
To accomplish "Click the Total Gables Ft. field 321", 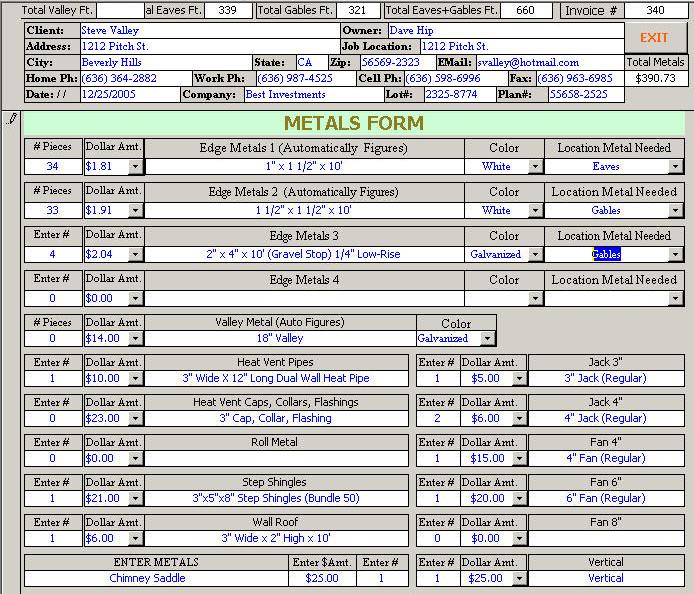I will [x=358, y=10].
